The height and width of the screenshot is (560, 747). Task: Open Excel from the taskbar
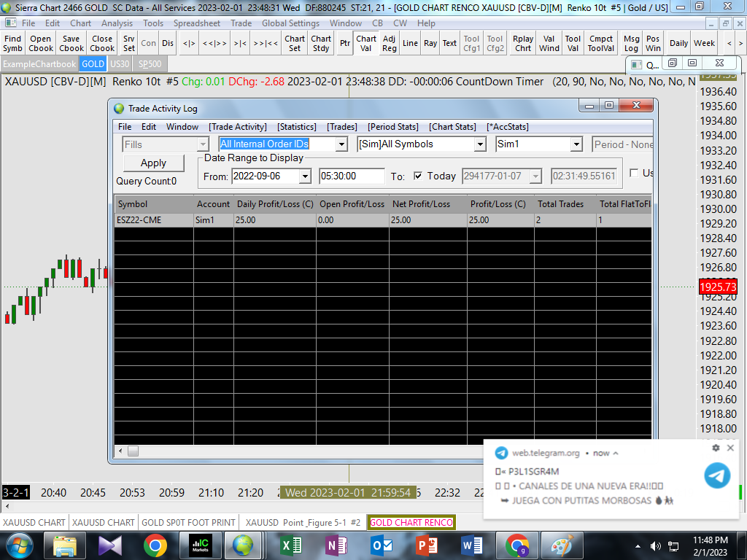coord(290,545)
